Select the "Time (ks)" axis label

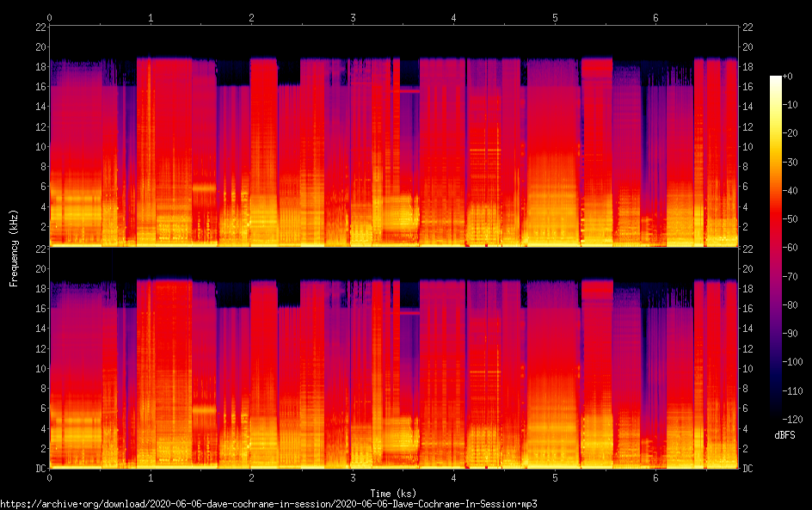click(393, 493)
